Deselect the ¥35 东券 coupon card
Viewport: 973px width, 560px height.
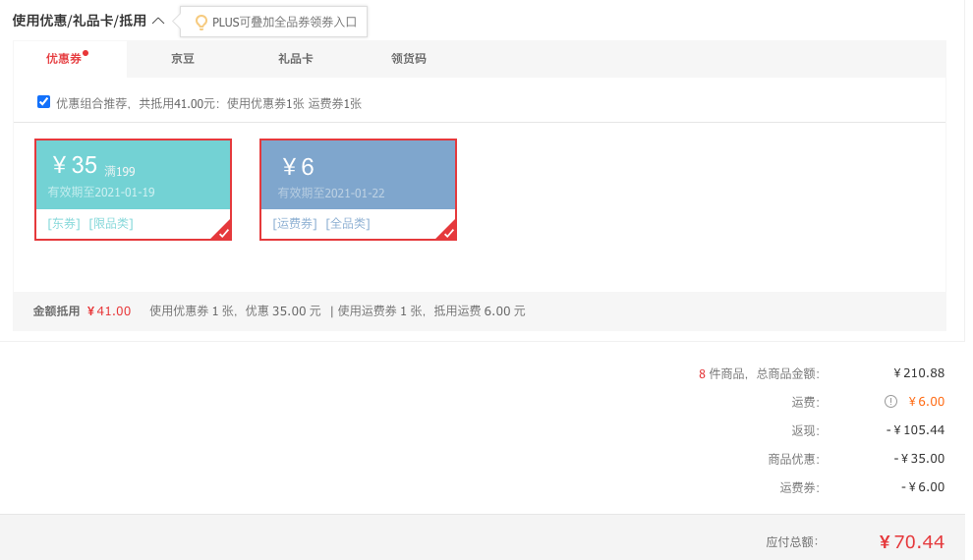pyautogui.click(x=133, y=190)
